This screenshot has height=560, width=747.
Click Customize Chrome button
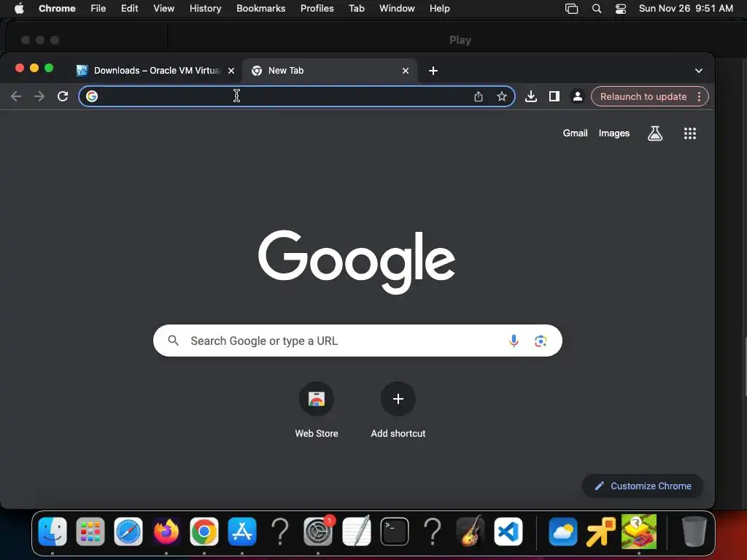643,486
